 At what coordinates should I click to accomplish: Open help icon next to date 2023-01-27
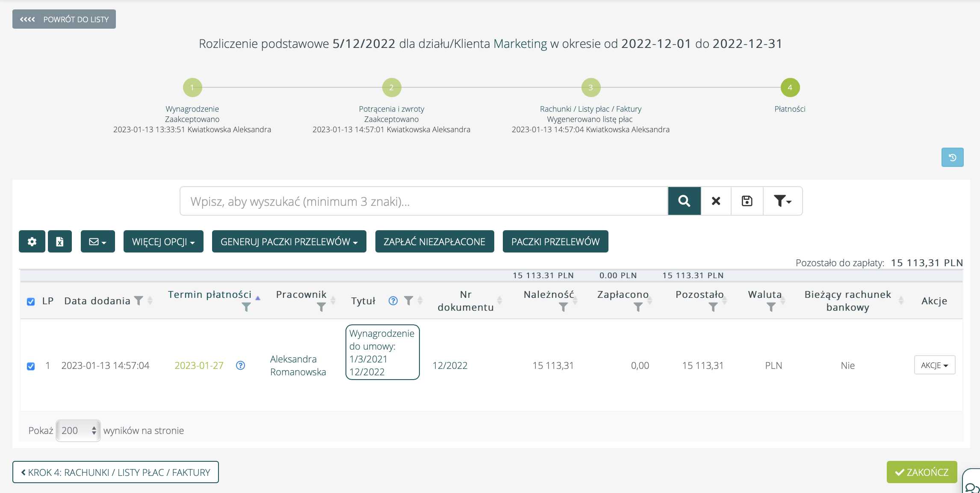point(240,365)
